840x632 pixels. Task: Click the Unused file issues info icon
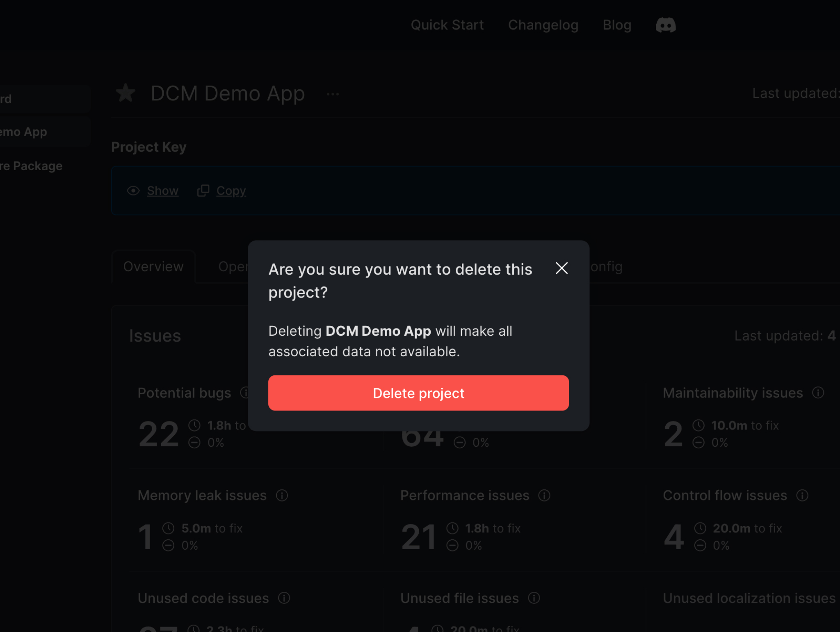534,598
